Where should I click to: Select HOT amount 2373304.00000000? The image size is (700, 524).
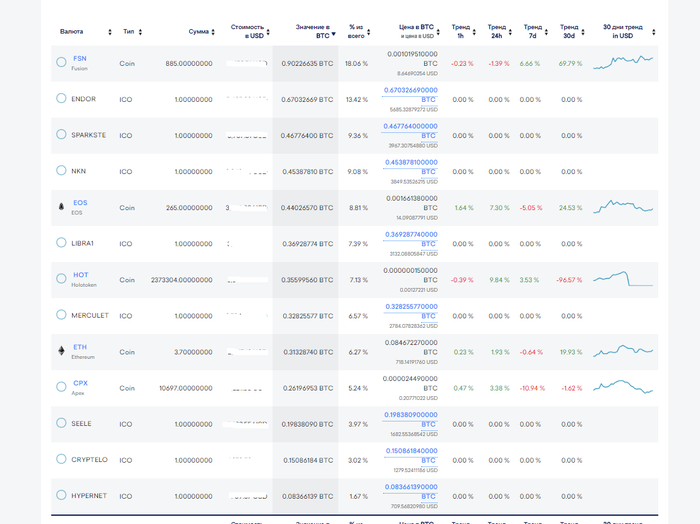pyautogui.click(x=182, y=280)
